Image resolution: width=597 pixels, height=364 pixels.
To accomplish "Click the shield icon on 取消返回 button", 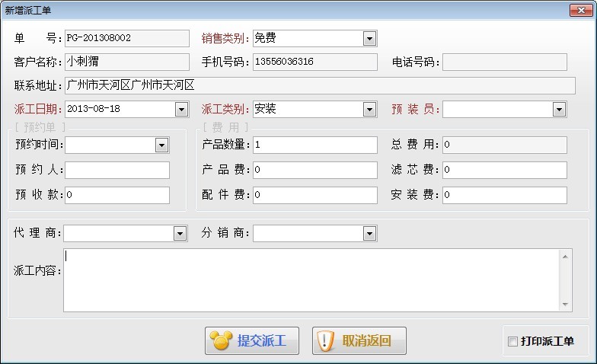I will coord(326,341).
